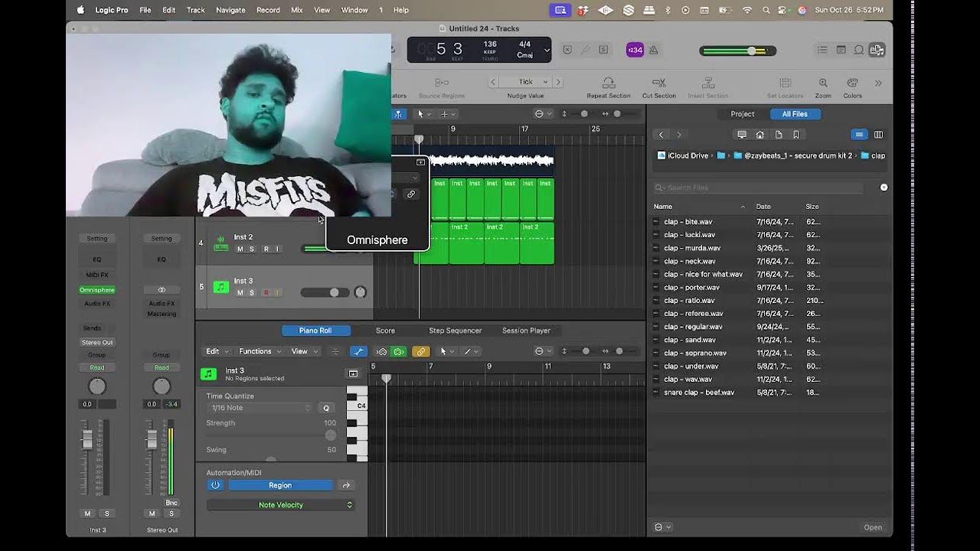The width and height of the screenshot is (980, 551).
Task: Go to Home folder in file browser
Action: pyautogui.click(x=759, y=135)
